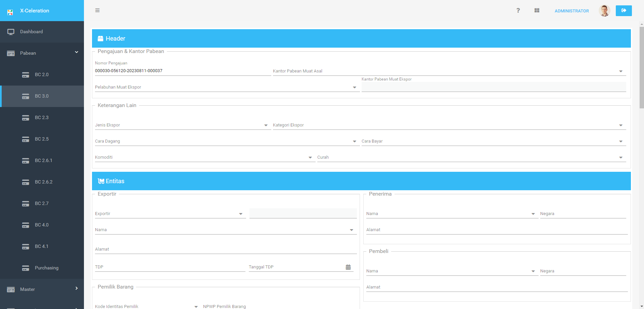Click the Dashboard monitor icon
Image resolution: width=644 pixels, height=309 pixels.
[x=11, y=32]
